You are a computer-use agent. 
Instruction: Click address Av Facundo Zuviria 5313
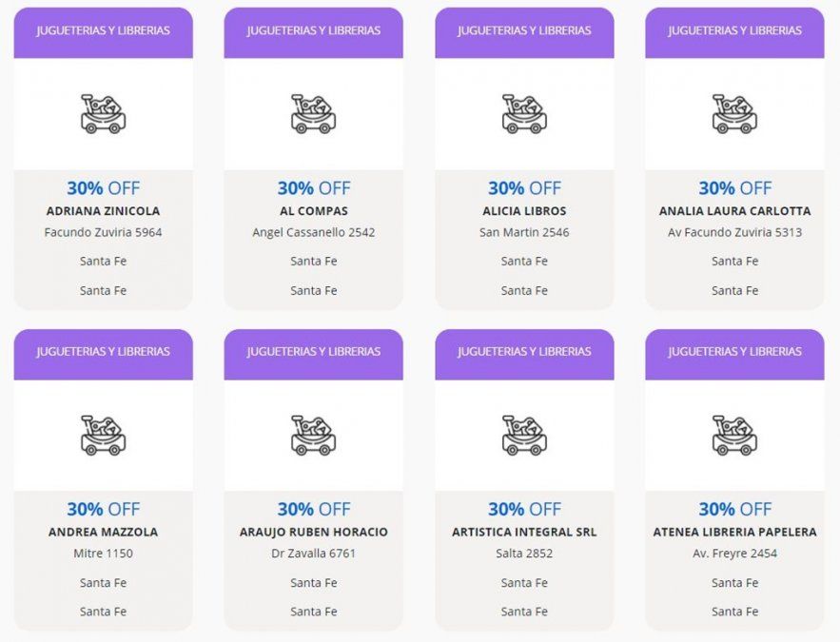click(734, 232)
